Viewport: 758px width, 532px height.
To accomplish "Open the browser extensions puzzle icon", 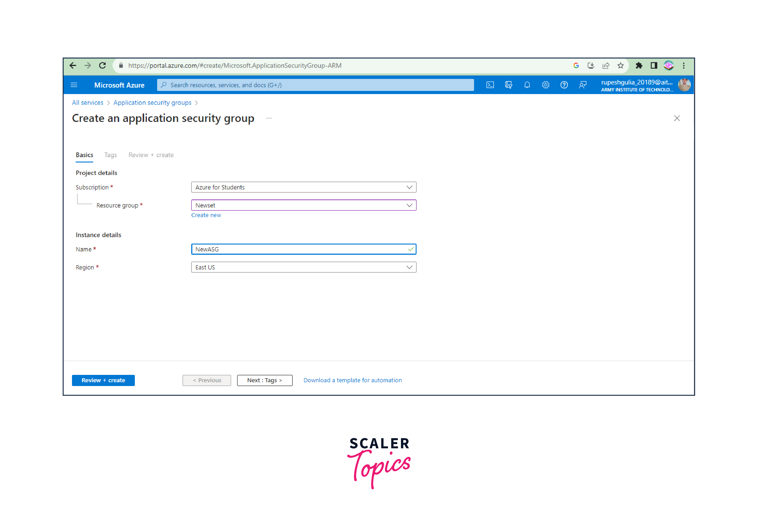I will tap(639, 65).
